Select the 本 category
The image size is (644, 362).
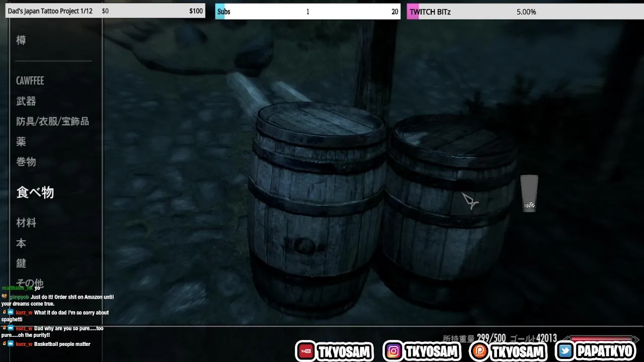pos(21,243)
